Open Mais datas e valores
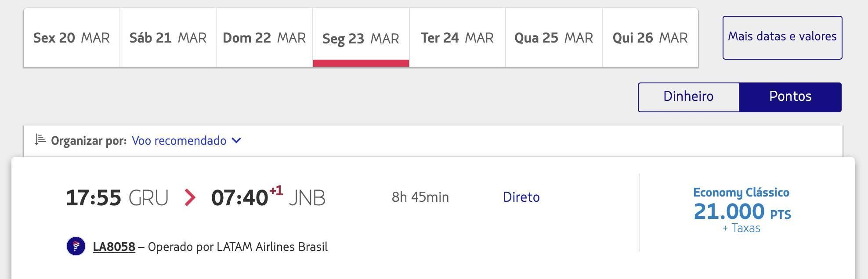The image size is (868, 279). 782,38
